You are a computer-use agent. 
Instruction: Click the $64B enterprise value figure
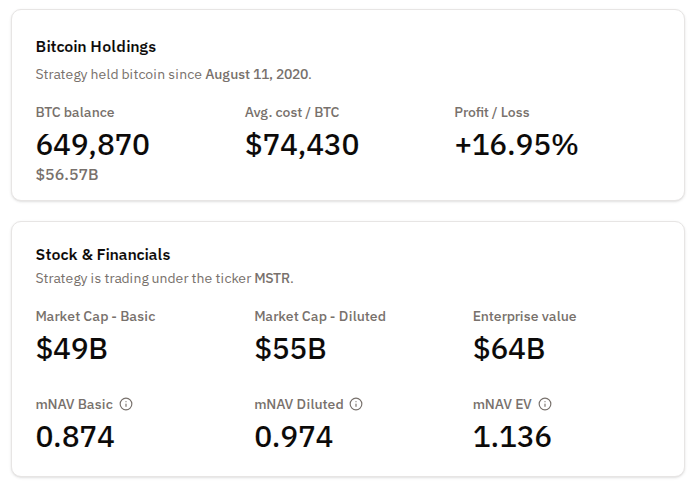[x=508, y=349]
